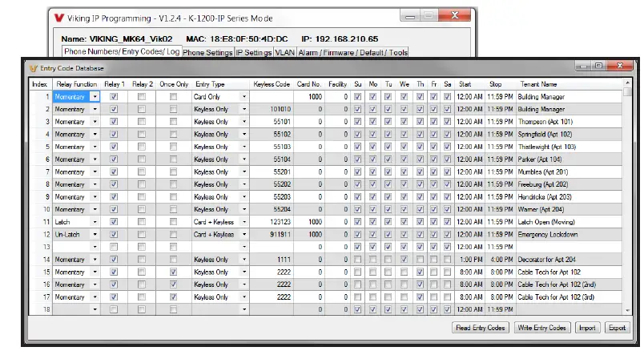Screen dimensions: 644x355
Task: Enable Relay 1 checkbox in empty row 13
Action: tap(114, 247)
